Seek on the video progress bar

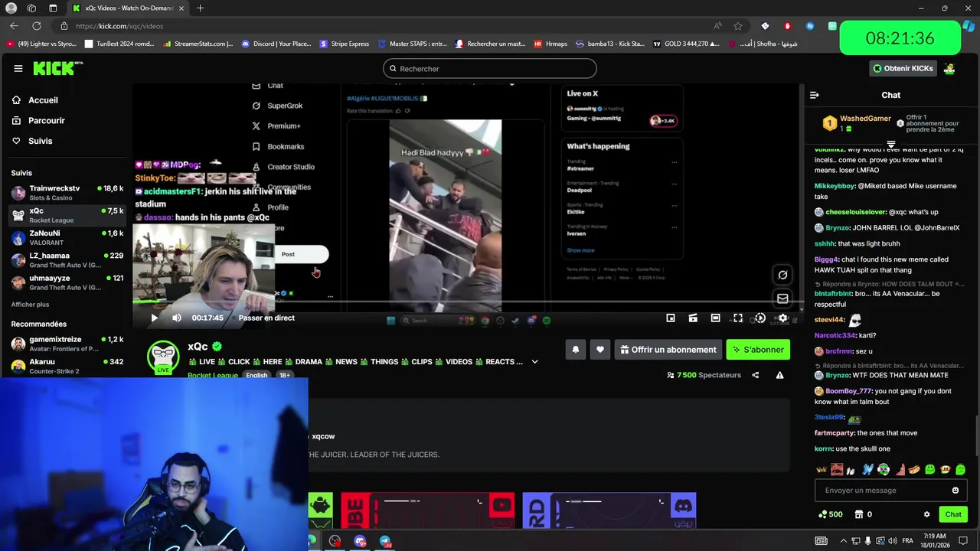pyautogui.click(x=467, y=302)
